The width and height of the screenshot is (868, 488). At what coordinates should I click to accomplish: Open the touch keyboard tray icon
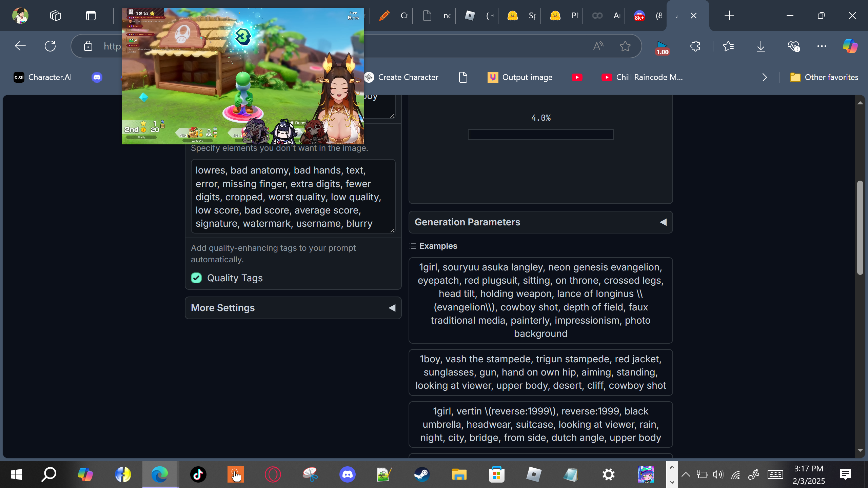tap(775, 474)
